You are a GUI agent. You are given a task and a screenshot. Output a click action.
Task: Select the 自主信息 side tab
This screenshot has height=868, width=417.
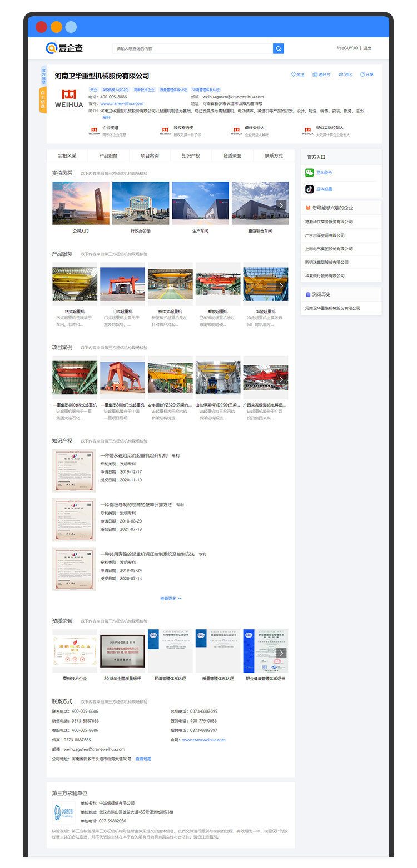coord(43,99)
